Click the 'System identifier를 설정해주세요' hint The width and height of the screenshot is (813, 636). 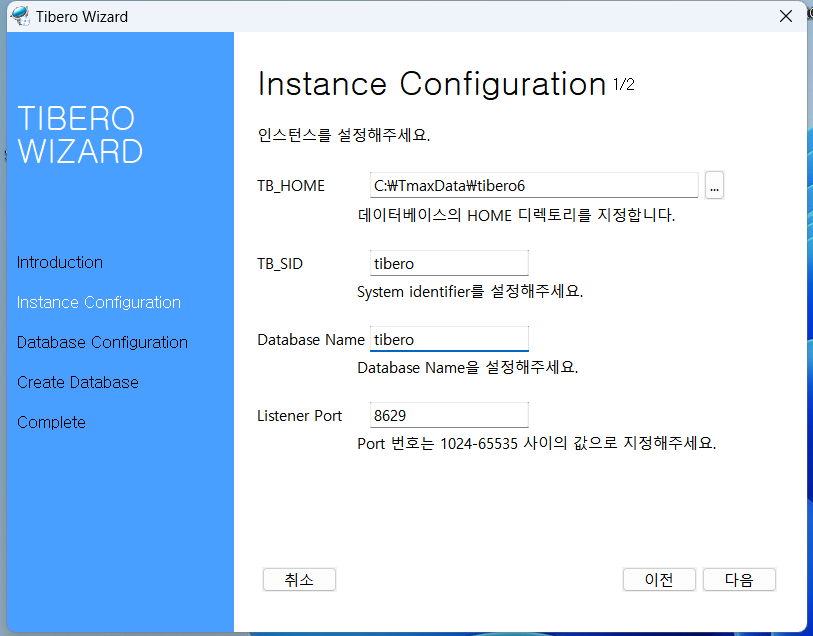coord(470,291)
